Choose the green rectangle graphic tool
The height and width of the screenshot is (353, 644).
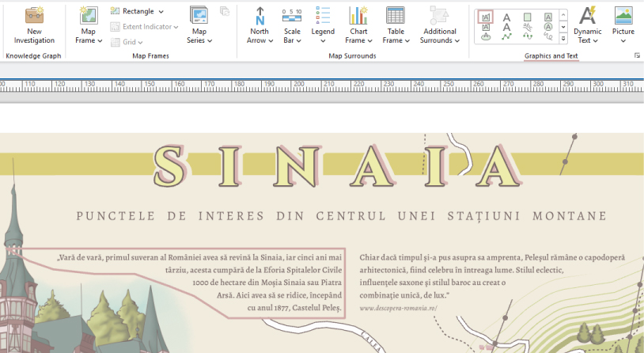528,17
